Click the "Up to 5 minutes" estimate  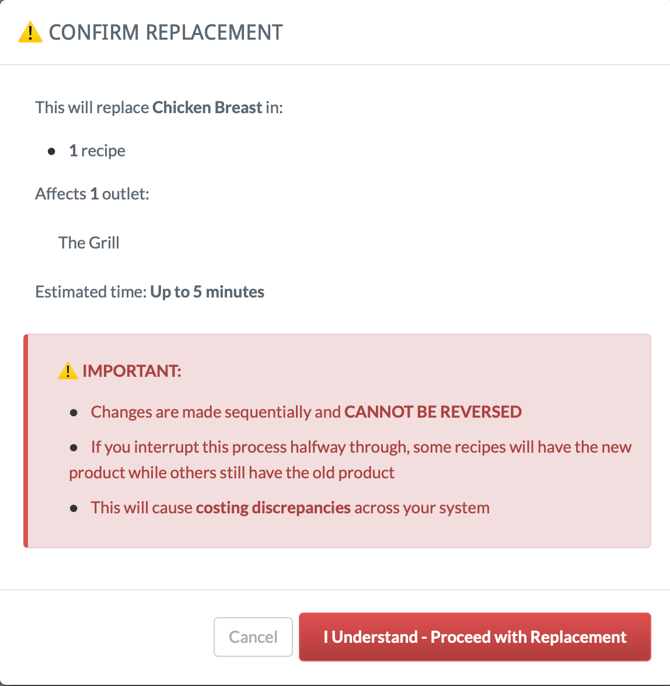click(207, 292)
